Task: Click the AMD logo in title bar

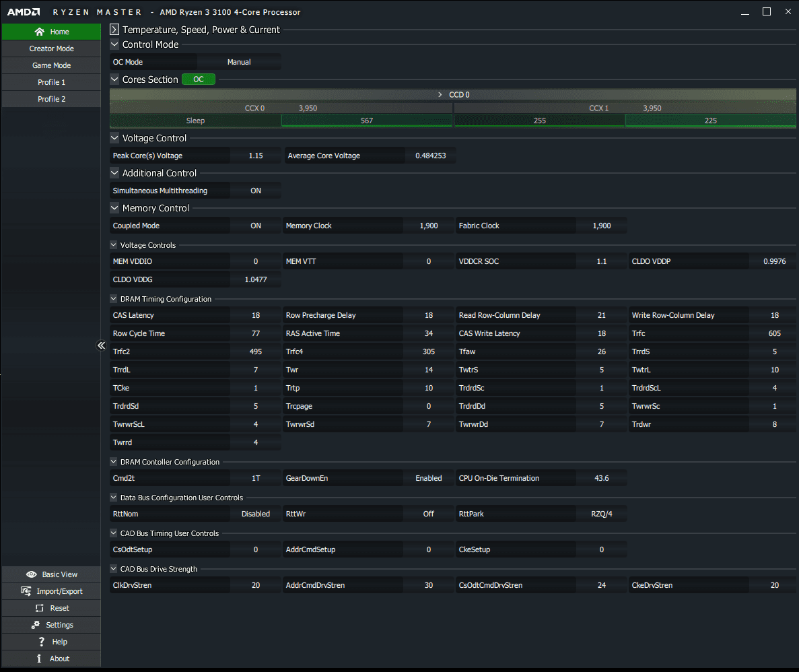Action: click(x=24, y=11)
